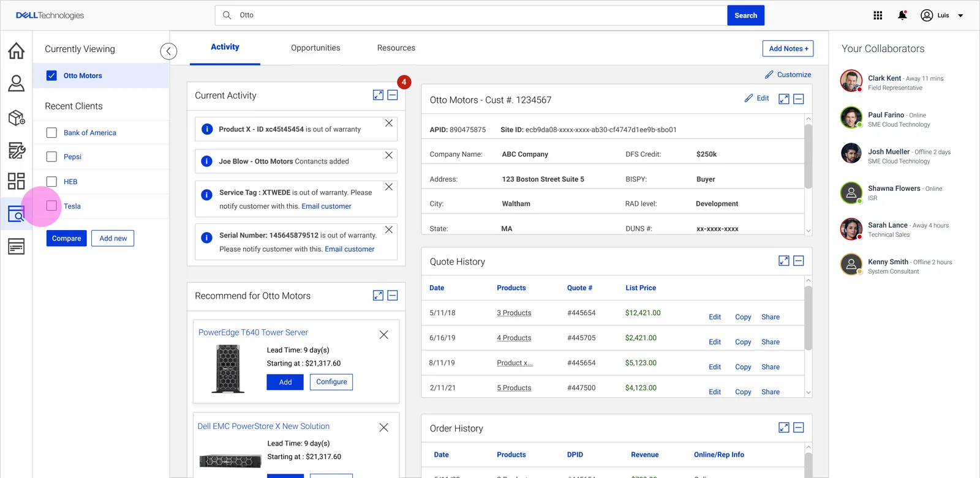Check the Pepsi client checkbox
This screenshot has width=980, height=478.
51,157
